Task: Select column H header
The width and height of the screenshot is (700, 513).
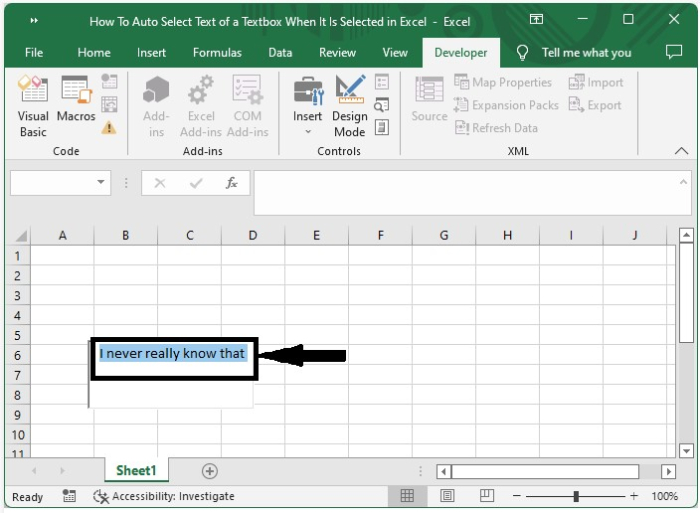Action: [x=508, y=235]
